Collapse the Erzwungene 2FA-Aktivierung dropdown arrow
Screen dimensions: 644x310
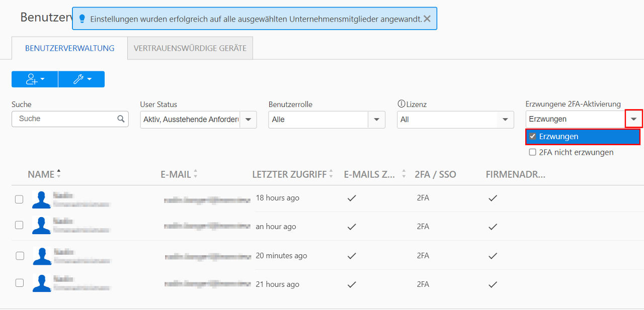point(634,119)
